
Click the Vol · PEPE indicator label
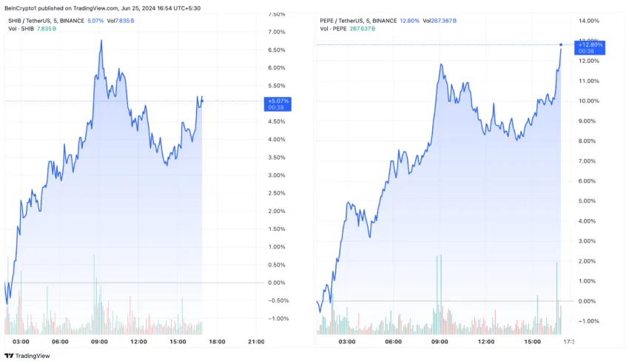(335, 29)
